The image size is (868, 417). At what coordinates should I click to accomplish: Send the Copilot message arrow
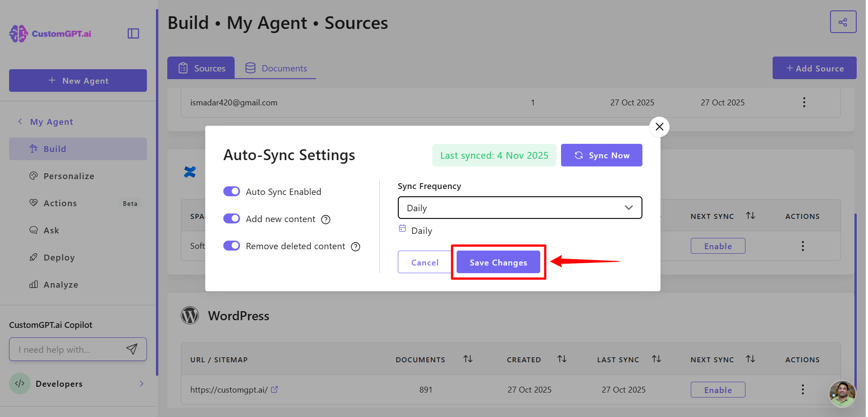coord(132,349)
